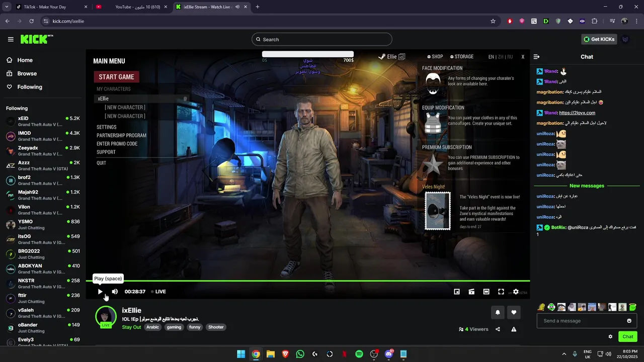Open WhatsApp from the taskbar
Screen dimensions: 644x362
click(x=300, y=354)
